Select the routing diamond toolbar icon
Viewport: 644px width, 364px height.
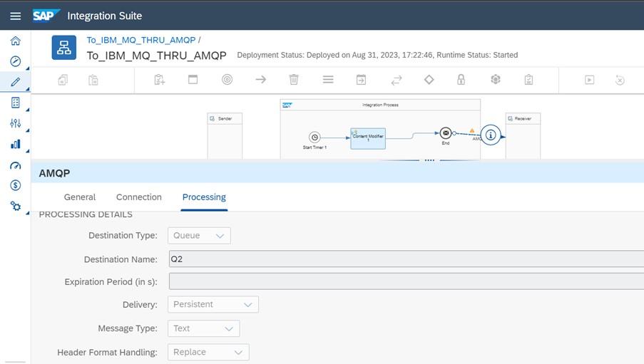[x=429, y=79]
